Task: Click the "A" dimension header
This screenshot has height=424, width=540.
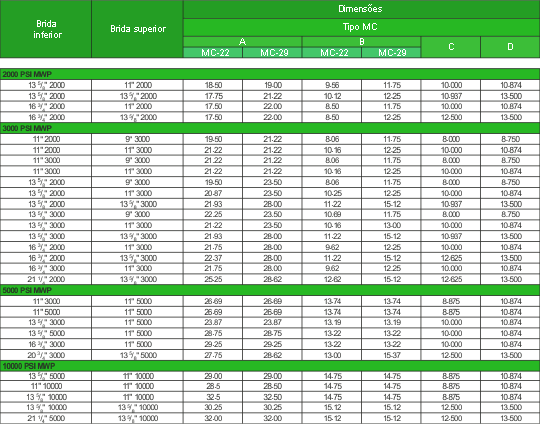Action: click(242, 42)
